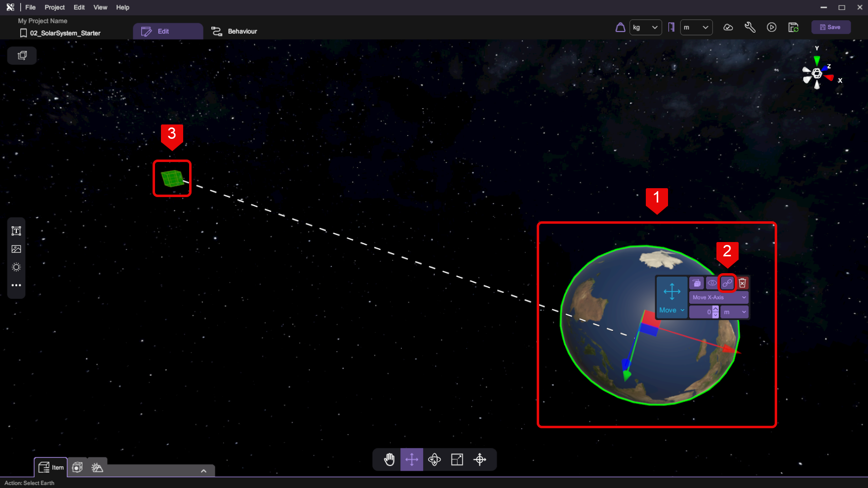
Task: Select the Light tool in left sidebar
Action: click(16, 267)
